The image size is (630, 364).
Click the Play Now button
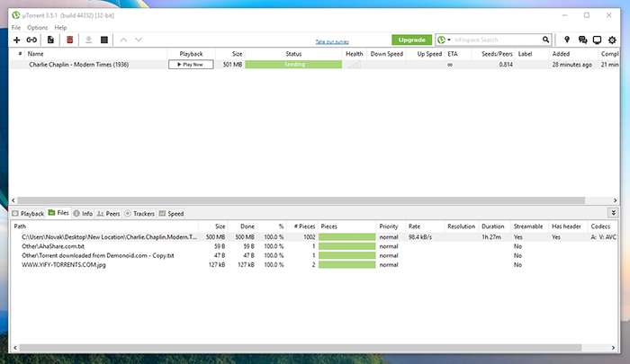[x=191, y=64]
